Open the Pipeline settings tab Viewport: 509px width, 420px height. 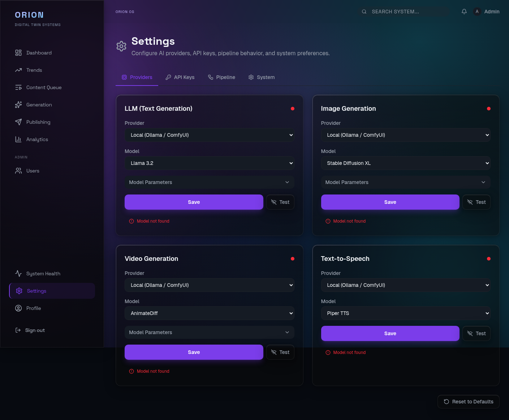221,77
